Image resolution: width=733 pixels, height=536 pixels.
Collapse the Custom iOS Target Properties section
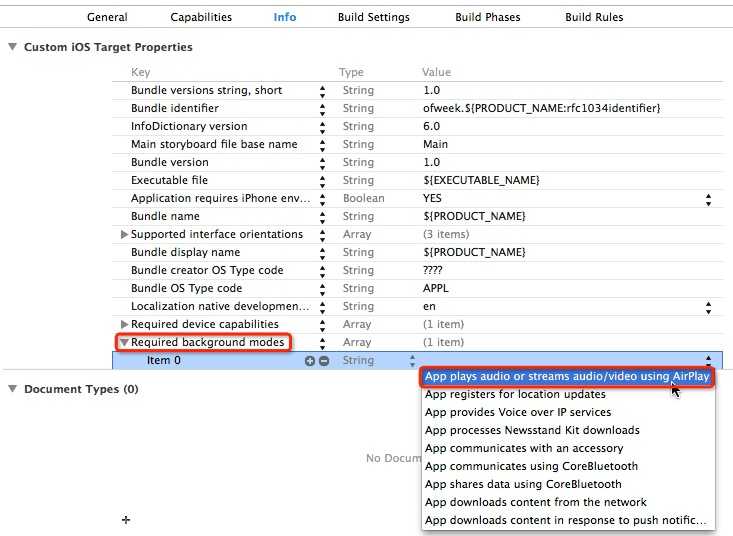13,47
